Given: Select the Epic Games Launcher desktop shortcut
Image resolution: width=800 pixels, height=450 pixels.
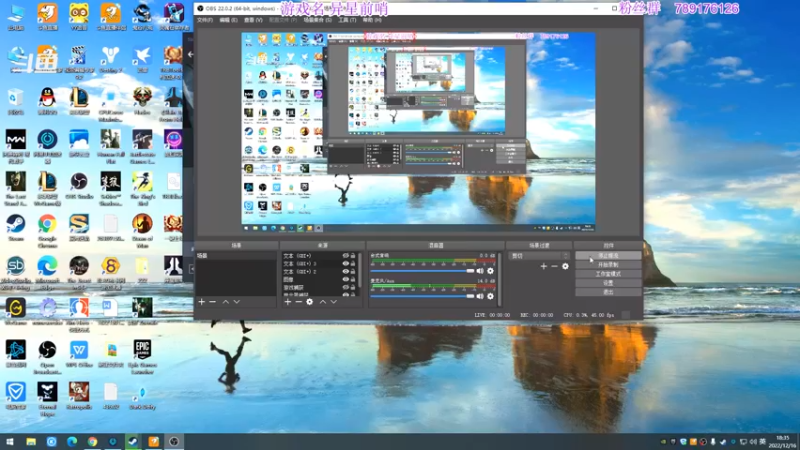Looking at the screenshot, I should pyautogui.click(x=142, y=357).
